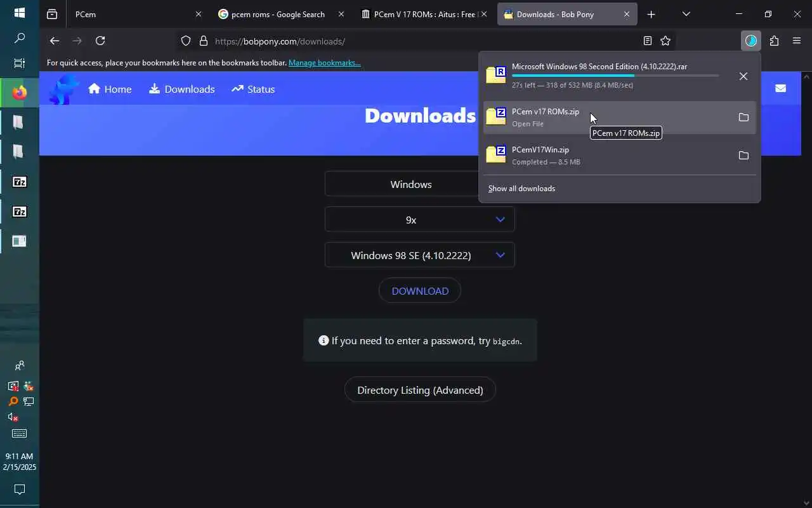Open the first 7-Zip taskbar icon
Viewport: 812px width, 508px height.
(x=19, y=182)
